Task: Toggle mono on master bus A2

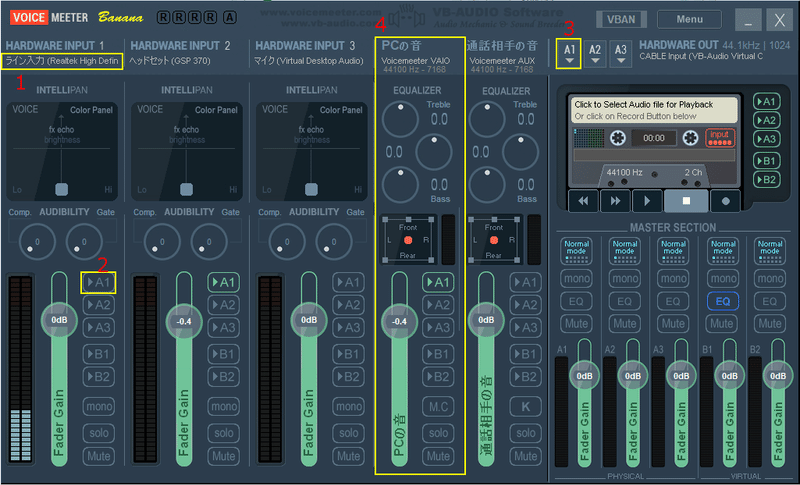Action: (x=624, y=278)
